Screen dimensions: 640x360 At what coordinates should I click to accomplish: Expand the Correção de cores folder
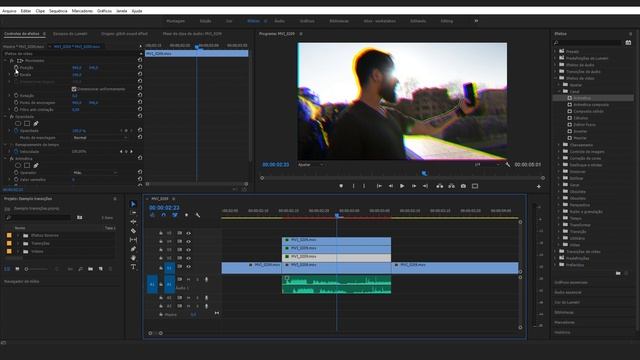point(559,158)
